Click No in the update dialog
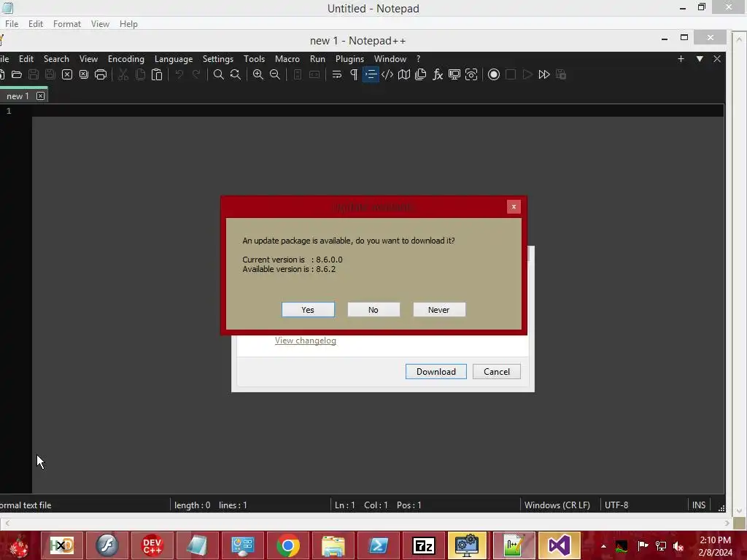Viewport: 747px width, 560px height. coord(373,310)
